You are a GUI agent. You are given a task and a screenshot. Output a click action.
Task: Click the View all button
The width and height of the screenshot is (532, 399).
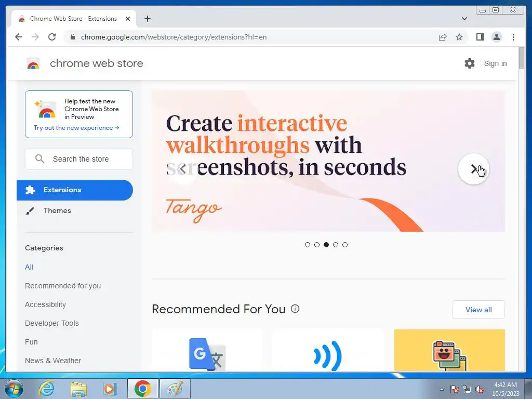tap(478, 310)
